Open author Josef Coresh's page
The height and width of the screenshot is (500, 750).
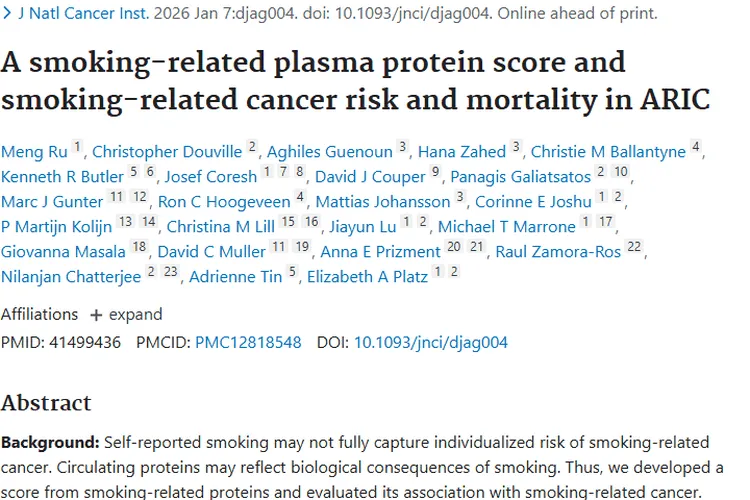click(x=210, y=177)
